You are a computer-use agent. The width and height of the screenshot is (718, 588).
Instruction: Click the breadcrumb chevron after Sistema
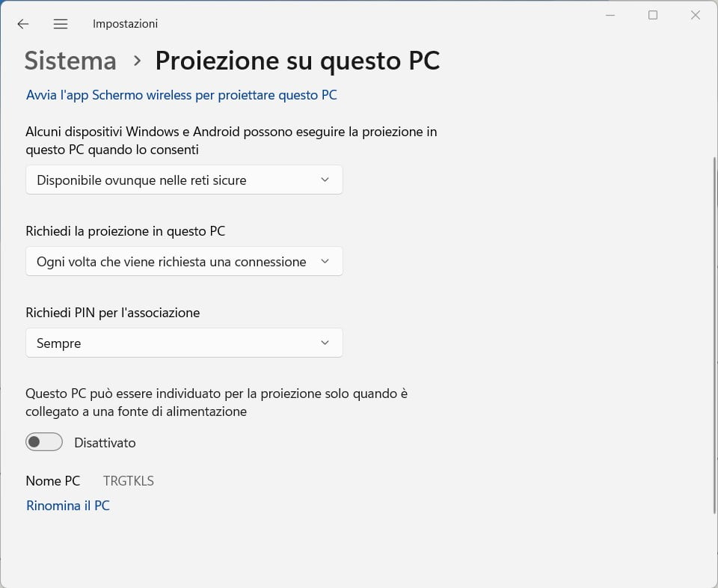click(137, 61)
